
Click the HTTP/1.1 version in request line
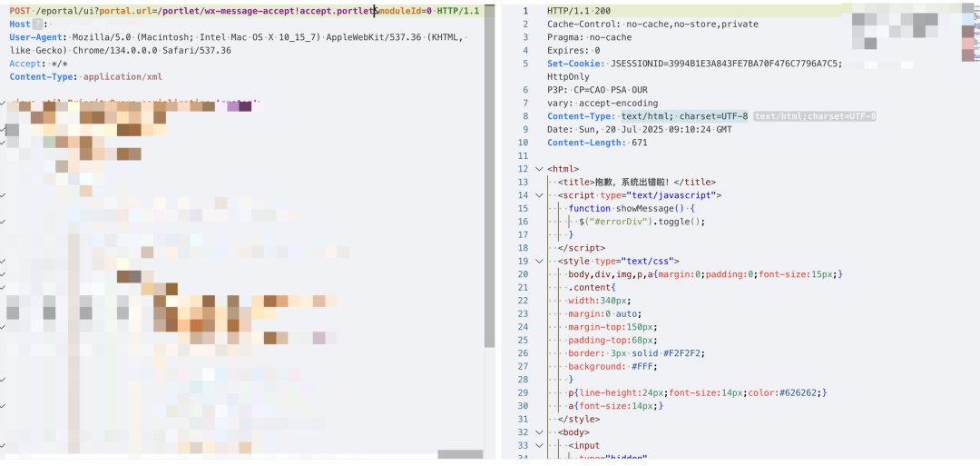(458, 11)
